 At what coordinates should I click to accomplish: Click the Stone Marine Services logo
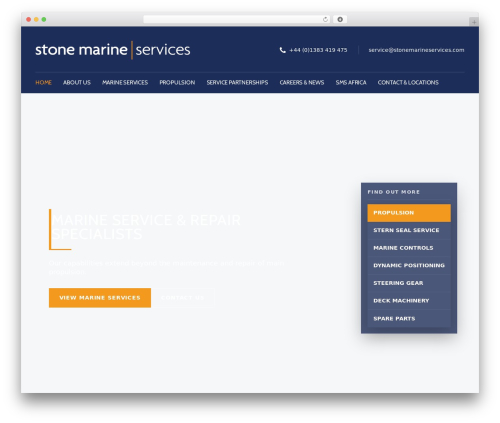tap(113, 50)
